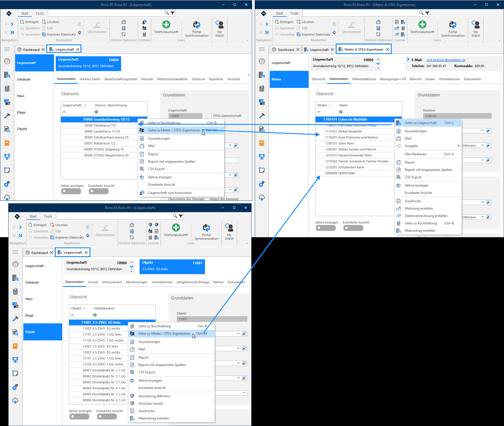Click cloud download sidebar icon in top-left window
The width and height of the screenshot is (504, 426).
pos(7,197)
